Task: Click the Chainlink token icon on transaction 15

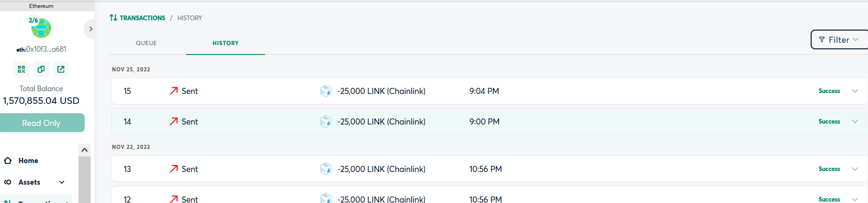Action: pos(326,91)
